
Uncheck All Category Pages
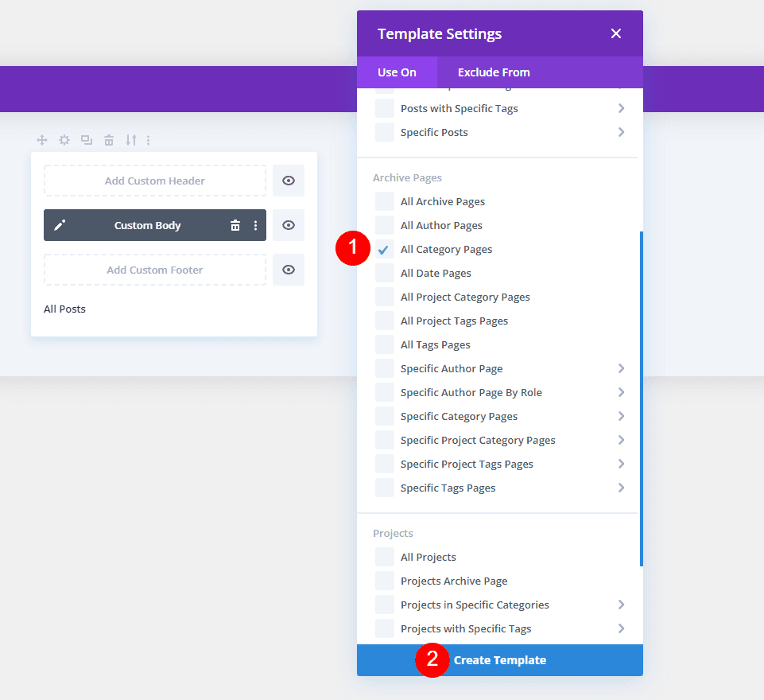[x=382, y=249]
